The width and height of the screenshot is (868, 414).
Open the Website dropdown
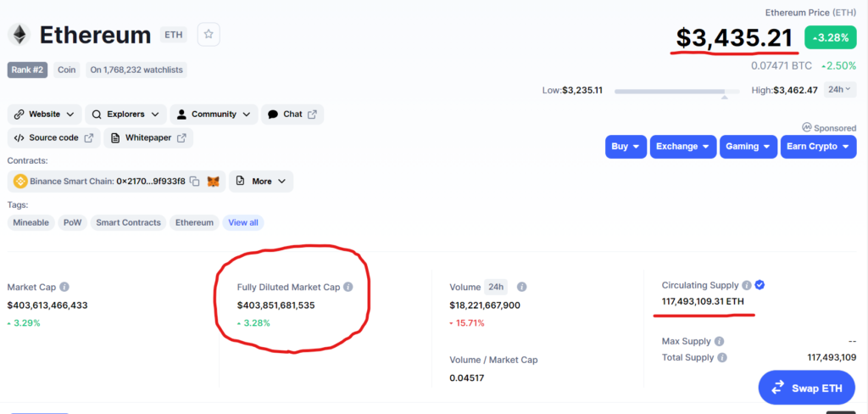44,115
